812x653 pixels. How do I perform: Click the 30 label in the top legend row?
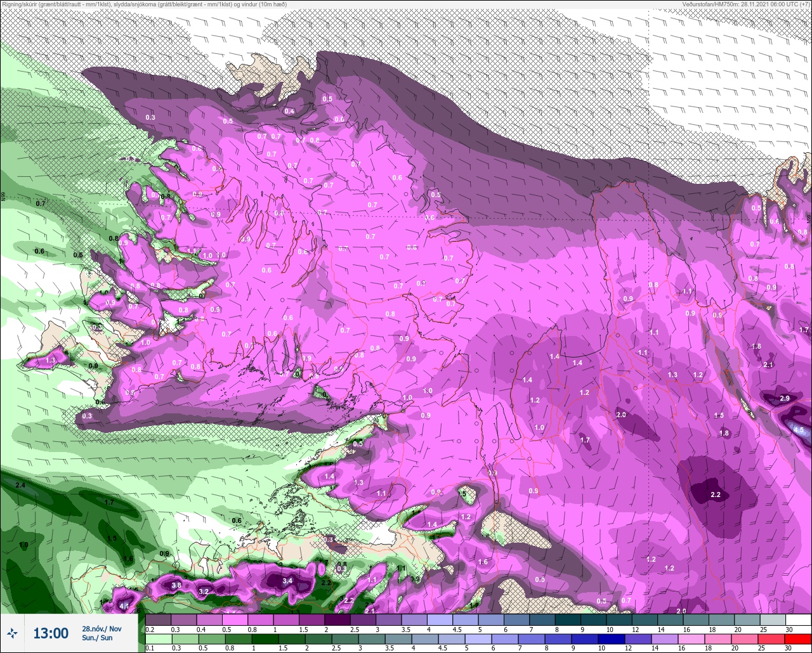pyautogui.click(x=789, y=629)
